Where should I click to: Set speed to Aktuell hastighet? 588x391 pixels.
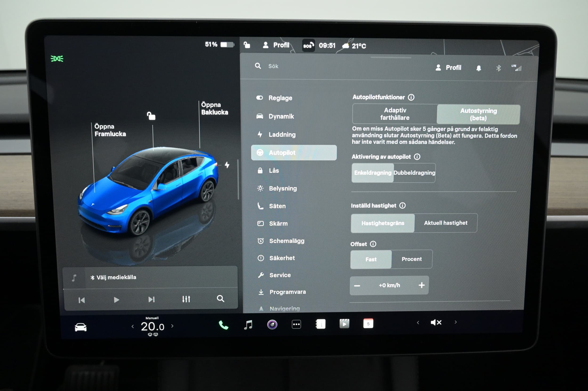coord(446,223)
